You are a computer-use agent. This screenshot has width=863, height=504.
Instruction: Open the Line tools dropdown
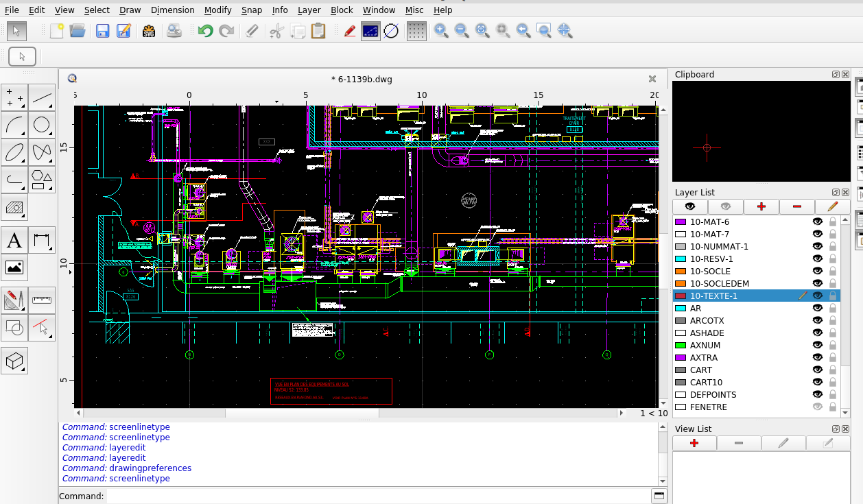(42, 98)
